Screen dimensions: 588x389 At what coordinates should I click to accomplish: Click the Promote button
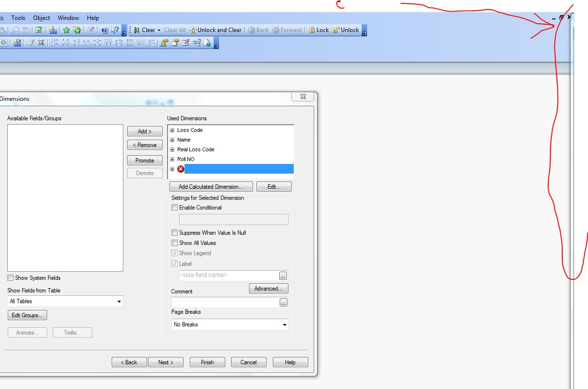click(145, 161)
